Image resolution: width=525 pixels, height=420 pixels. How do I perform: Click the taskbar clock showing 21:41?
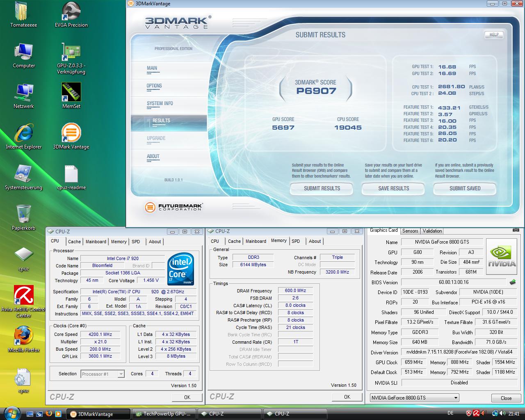click(514, 413)
